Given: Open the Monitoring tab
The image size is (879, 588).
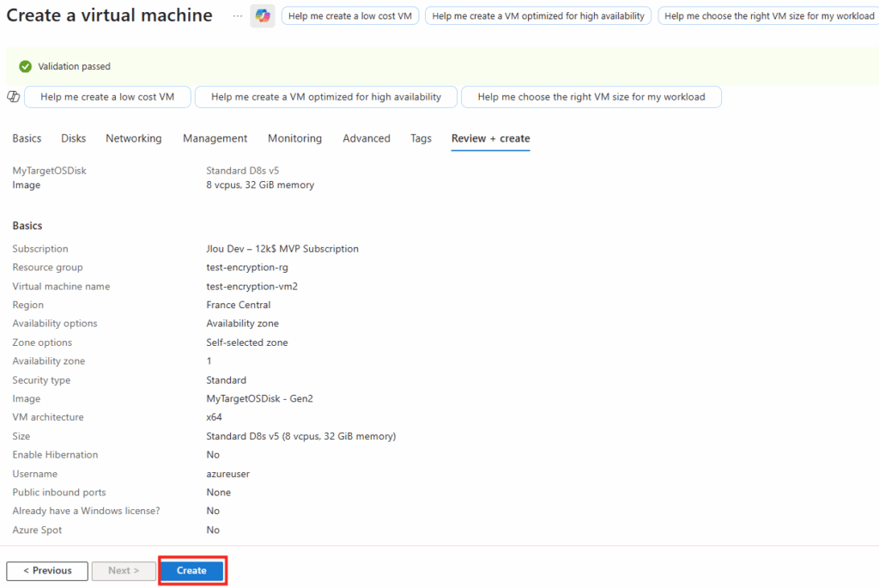Looking at the screenshot, I should [x=294, y=138].
